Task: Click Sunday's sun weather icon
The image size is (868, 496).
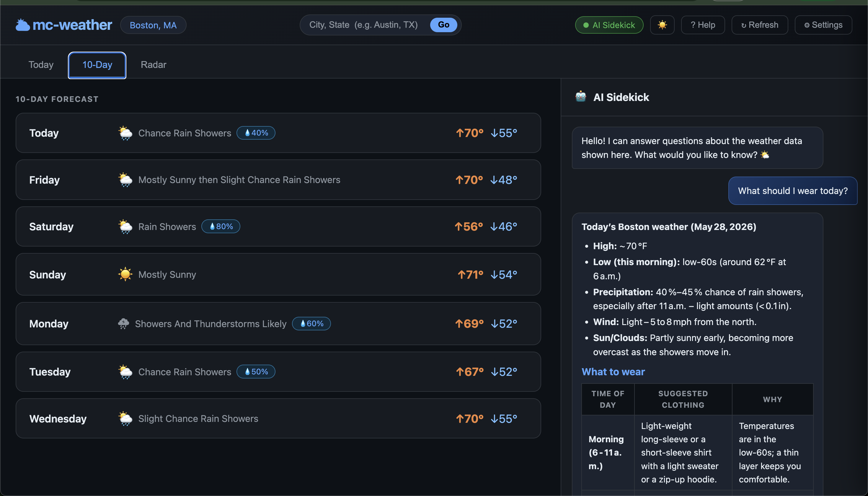Action: coord(125,274)
